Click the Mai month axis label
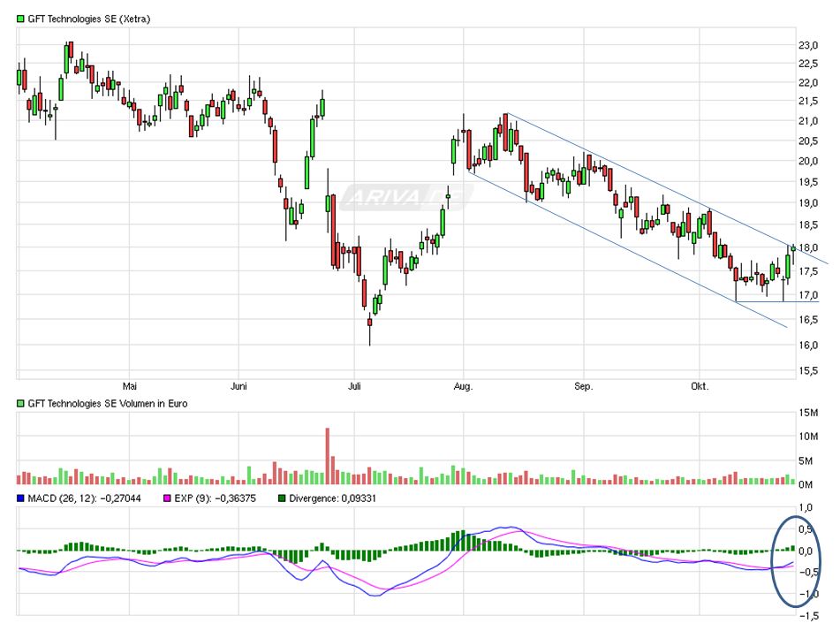This screenshot has height=631, width=840. coord(130,386)
